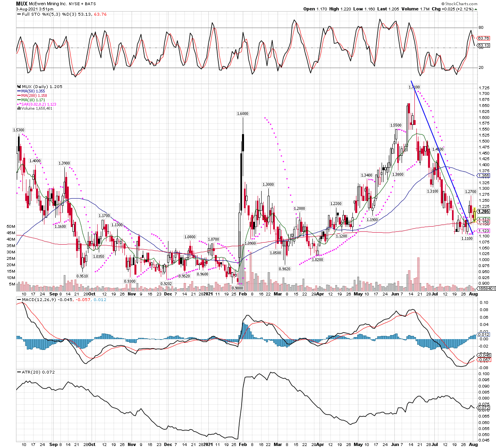
Task: Click the bold 1.205 price tag on right axis
Action: 484,211
